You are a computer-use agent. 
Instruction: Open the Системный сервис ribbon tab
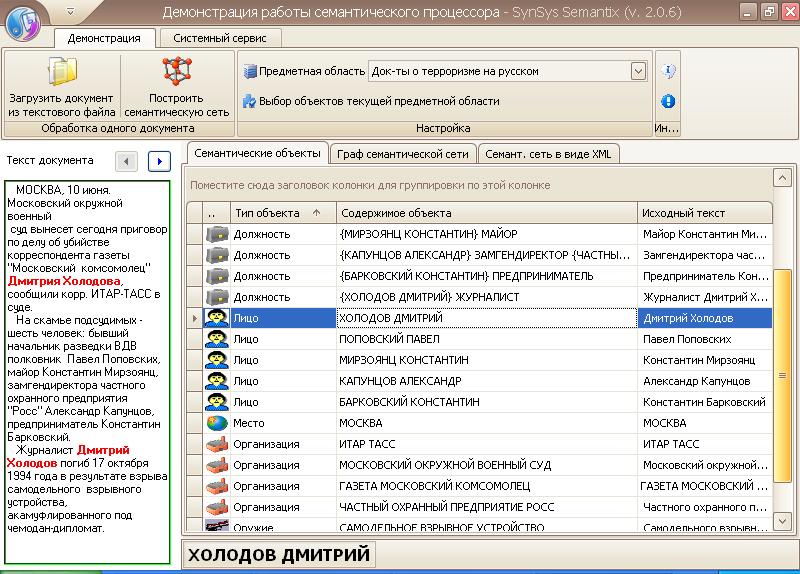(220, 38)
